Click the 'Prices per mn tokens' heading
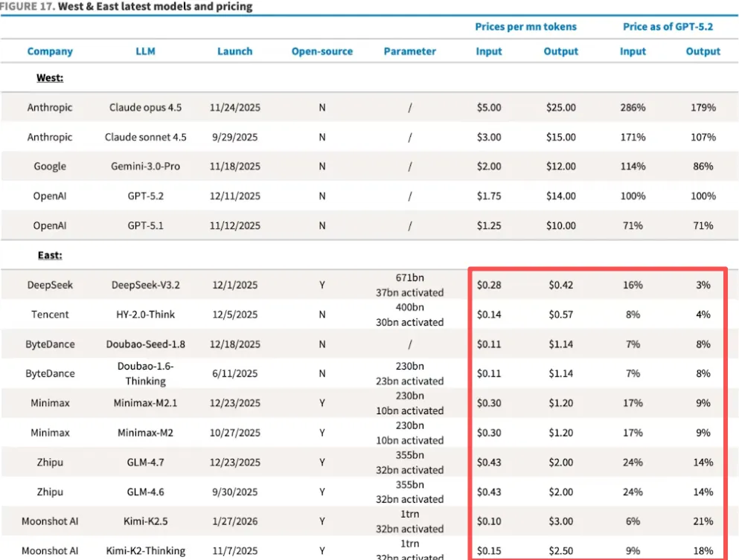Image resolution: width=739 pixels, height=560 pixels. [525, 27]
